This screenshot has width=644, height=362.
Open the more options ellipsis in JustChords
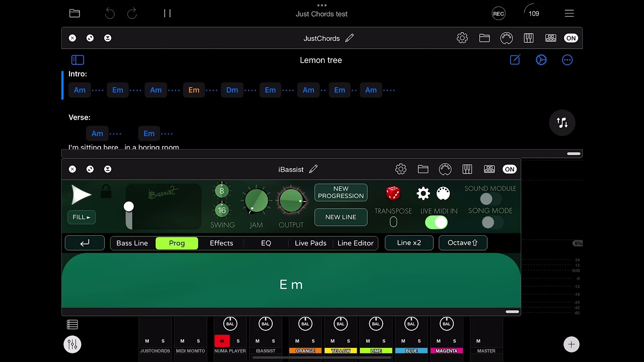567,60
